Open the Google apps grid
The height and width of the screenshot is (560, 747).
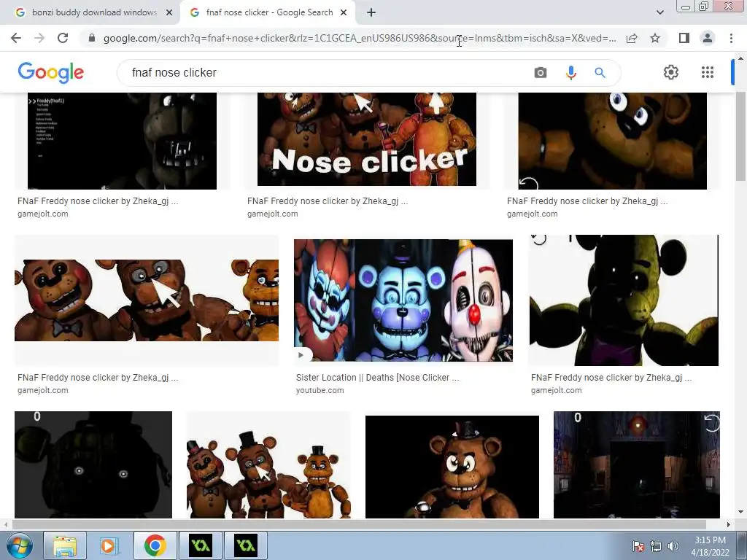[x=708, y=72]
